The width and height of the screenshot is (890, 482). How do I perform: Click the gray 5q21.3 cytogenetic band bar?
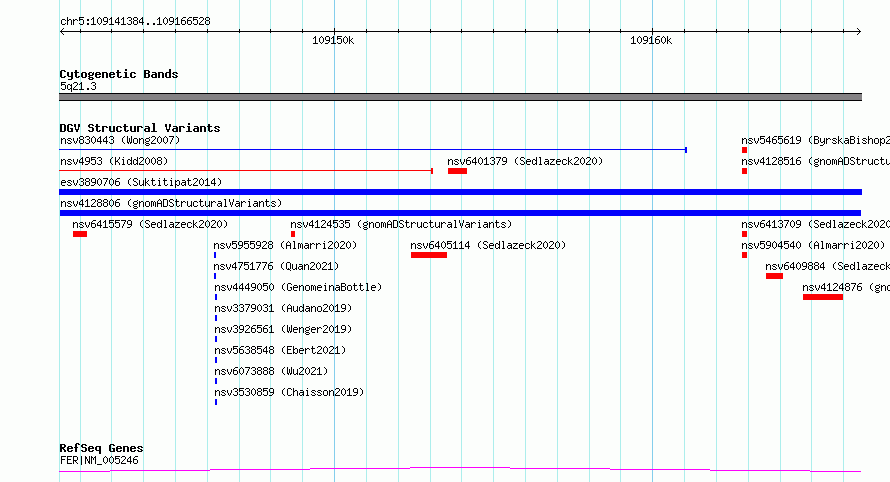click(460, 97)
